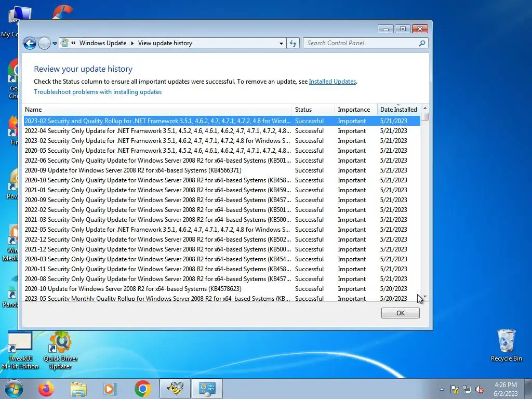The image size is (532, 399).
Task: Click the Control Panel taskbar button
Action: (207, 389)
